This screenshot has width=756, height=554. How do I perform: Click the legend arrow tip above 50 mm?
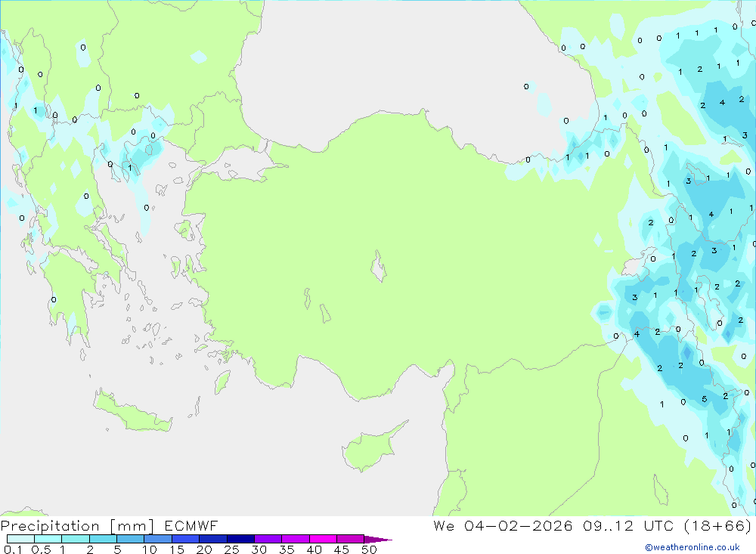[x=378, y=539]
